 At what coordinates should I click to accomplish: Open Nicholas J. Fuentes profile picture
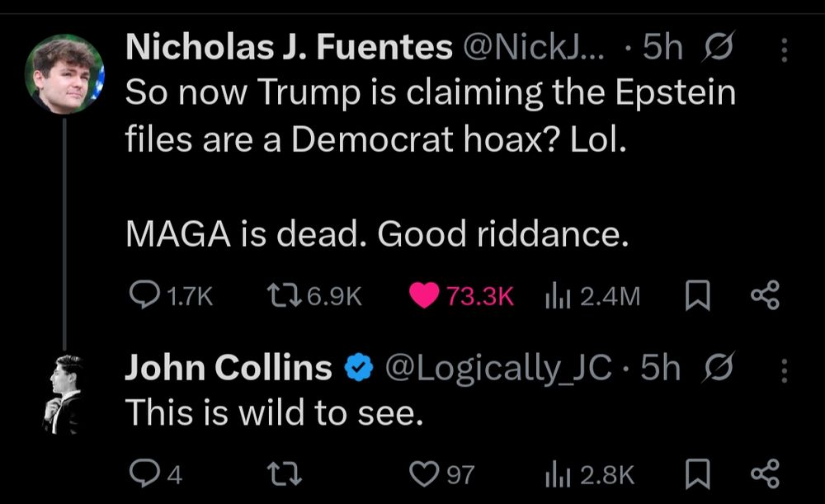click(x=64, y=75)
